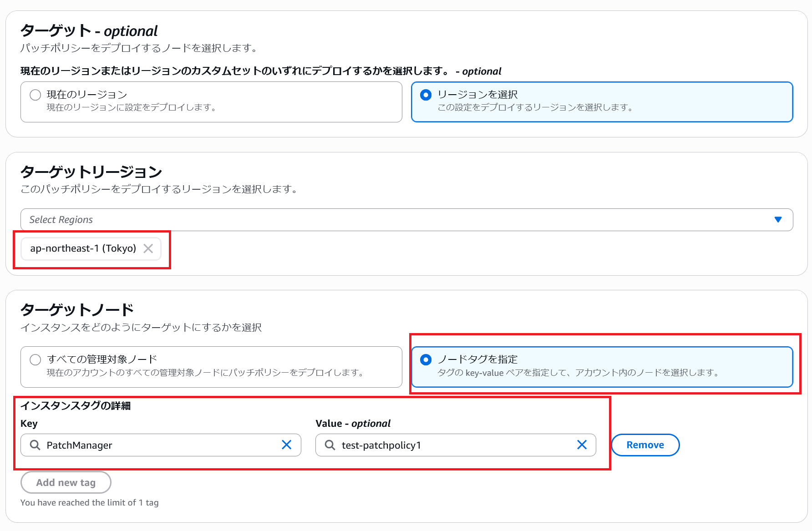The height and width of the screenshot is (531, 812).
Task: Click the ap-northeast-1 (Tokyo) chip label
Action: tap(83, 248)
